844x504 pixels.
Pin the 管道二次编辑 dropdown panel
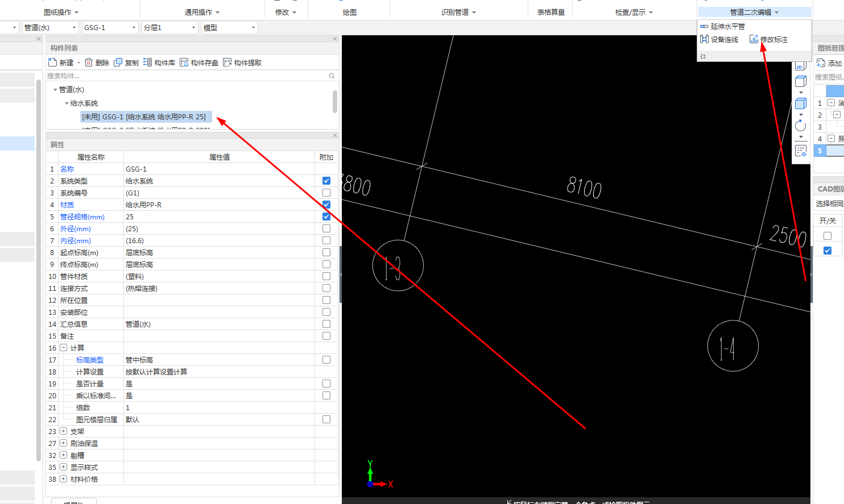[704, 56]
